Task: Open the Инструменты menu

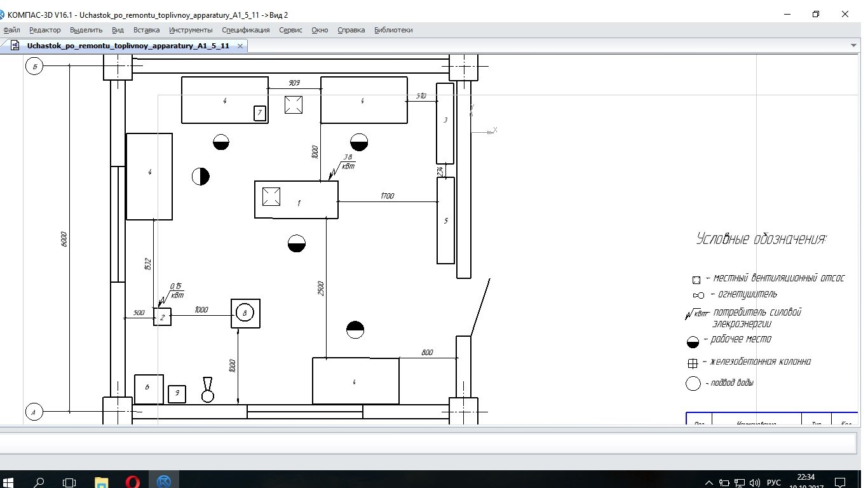Action: point(191,30)
